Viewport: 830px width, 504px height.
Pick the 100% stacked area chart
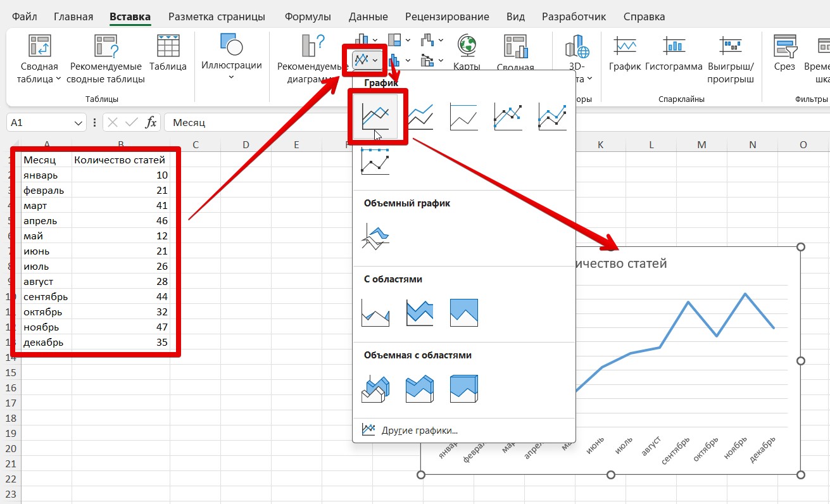pyautogui.click(x=464, y=313)
